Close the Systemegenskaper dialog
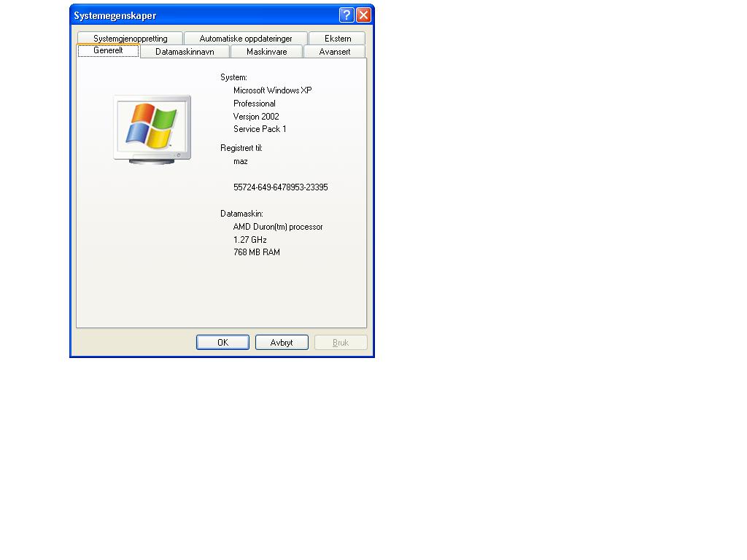 pyautogui.click(x=363, y=15)
